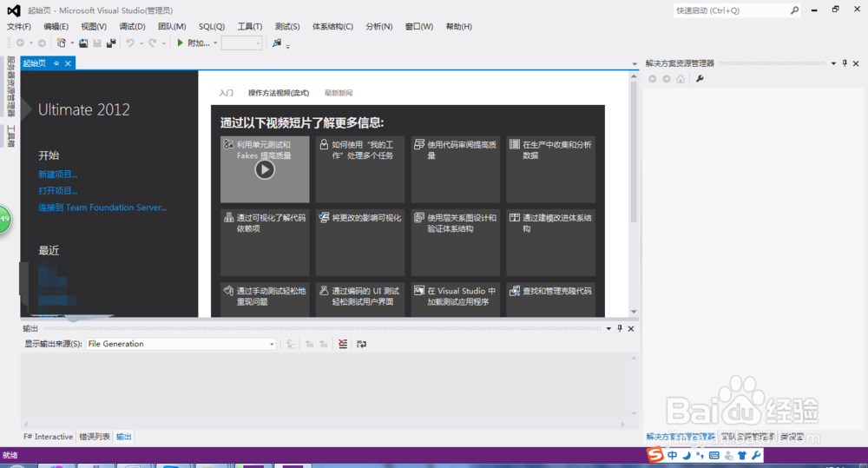
Task: Open the '我的工作' multitasking video tile
Action: [360, 169]
